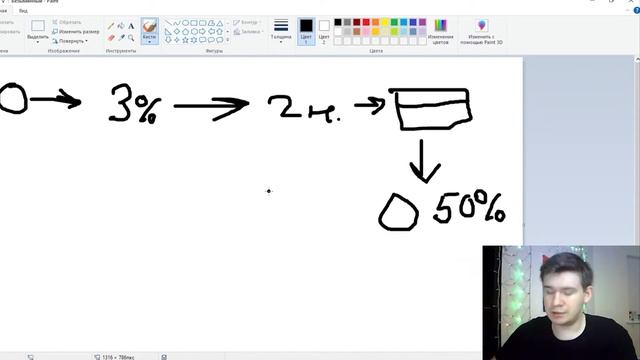The height and width of the screenshot is (360, 640).
Task: Click the Brushes (Кисти) tool icon
Action: [x=150, y=26]
